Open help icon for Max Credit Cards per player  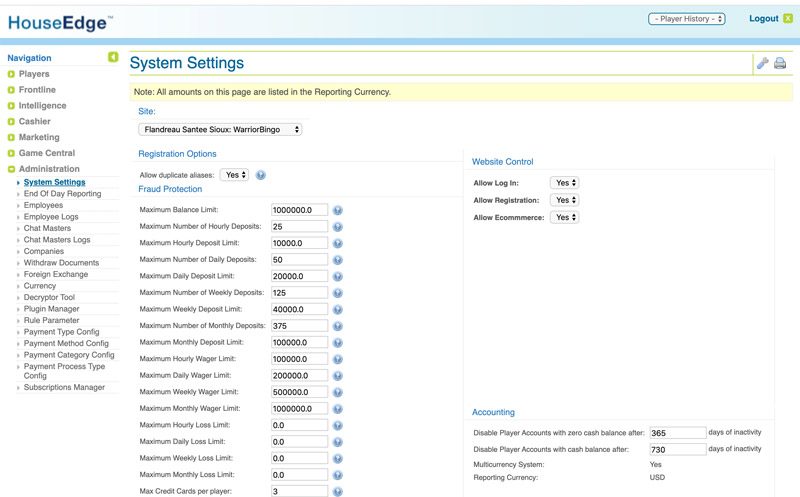[x=337, y=491]
